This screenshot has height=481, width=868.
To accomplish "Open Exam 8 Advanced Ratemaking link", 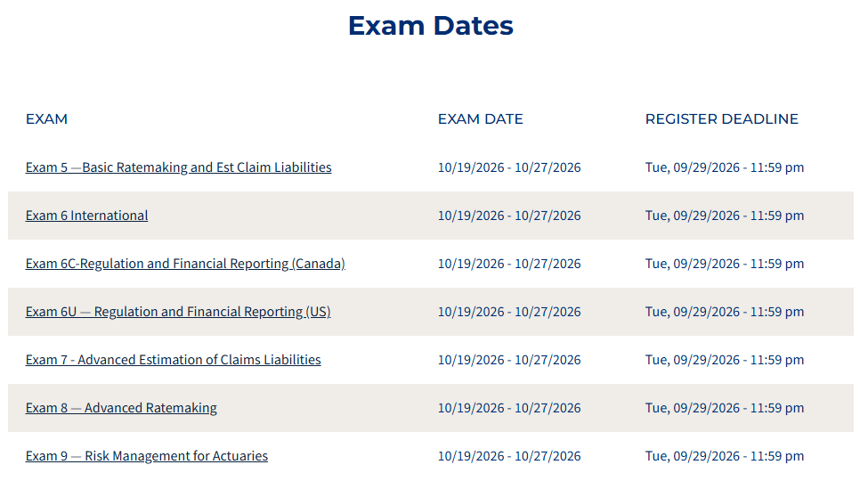I will point(121,408).
